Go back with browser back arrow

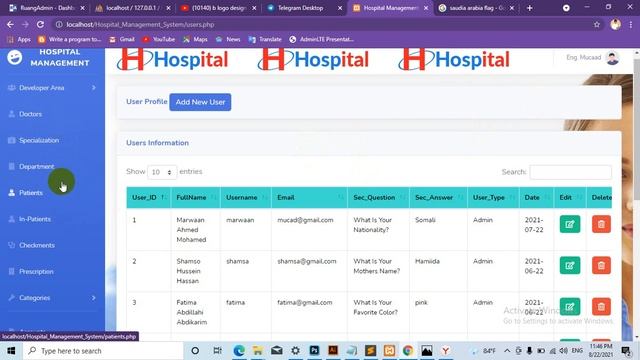coord(10,24)
